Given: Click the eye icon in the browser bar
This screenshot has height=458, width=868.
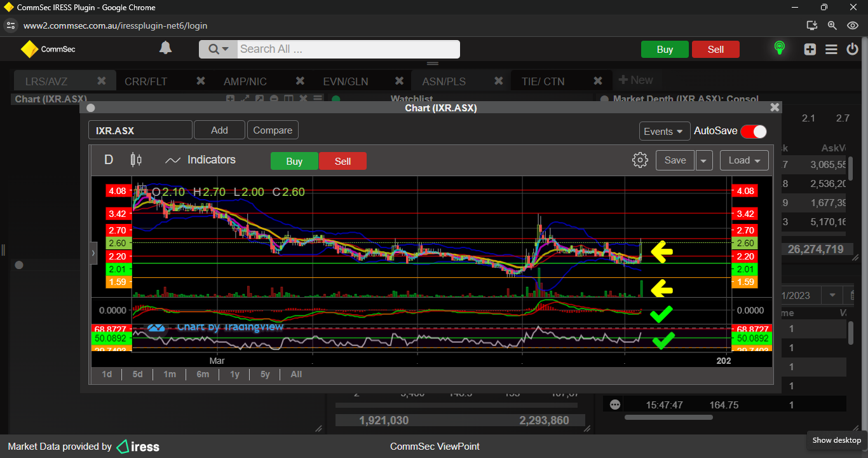Looking at the screenshot, I should pos(853,25).
